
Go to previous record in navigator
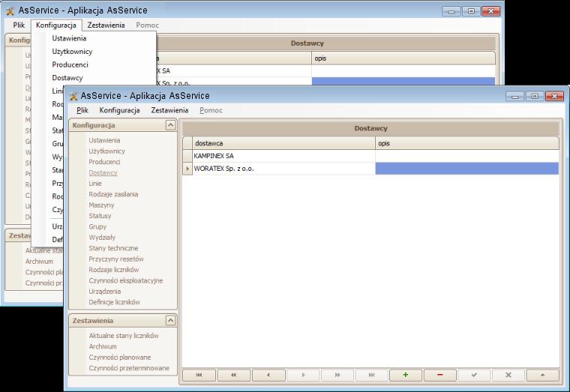268,375
